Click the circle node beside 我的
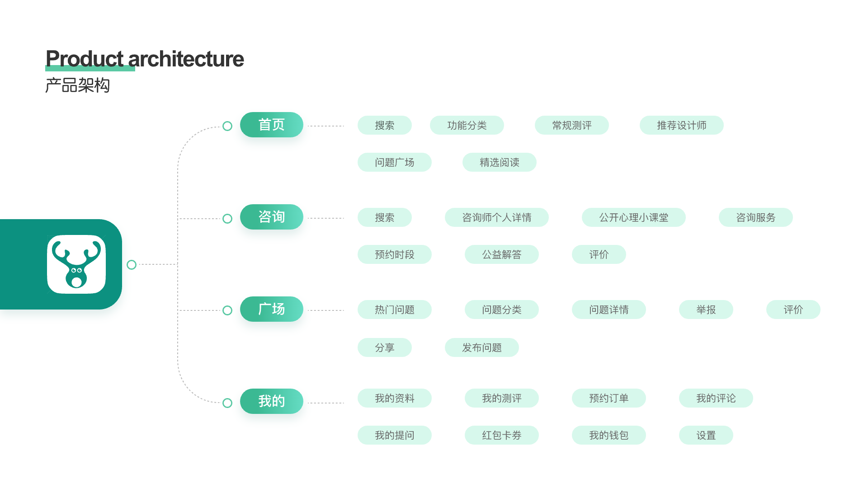The image size is (868, 488). [x=227, y=403]
